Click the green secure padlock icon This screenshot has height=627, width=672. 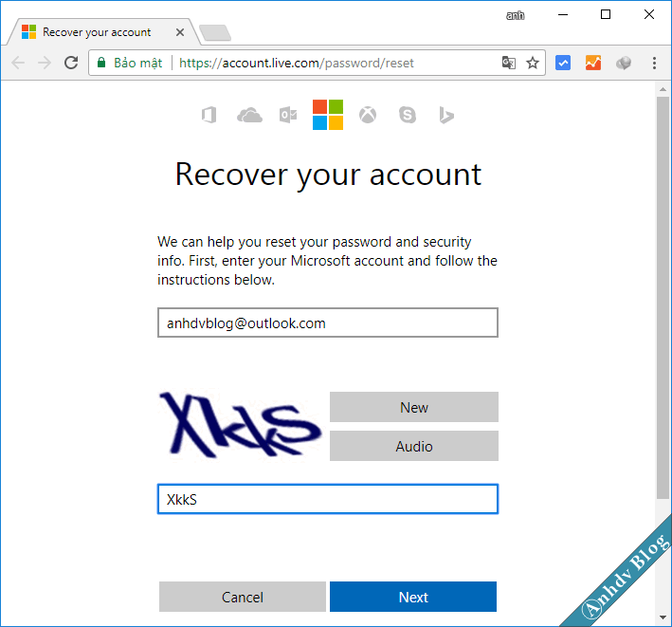click(101, 63)
